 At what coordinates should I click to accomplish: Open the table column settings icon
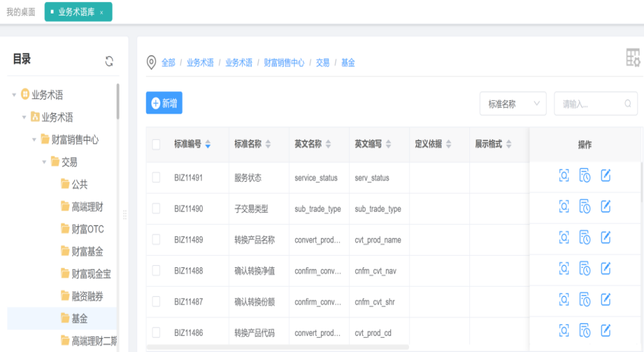(x=633, y=58)
